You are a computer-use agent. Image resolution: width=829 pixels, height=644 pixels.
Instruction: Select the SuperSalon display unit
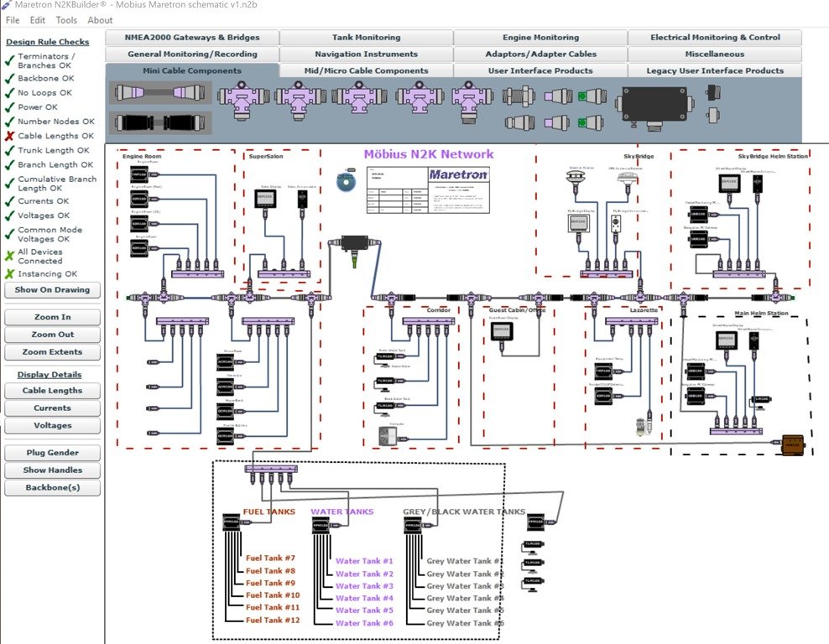(264, 199)
